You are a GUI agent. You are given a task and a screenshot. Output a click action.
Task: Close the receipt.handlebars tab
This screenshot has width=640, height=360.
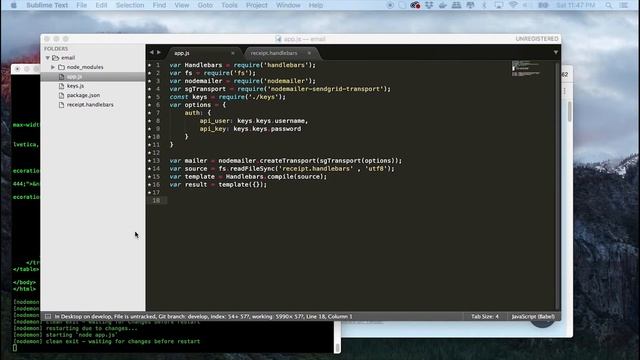[x=309, y=53]
